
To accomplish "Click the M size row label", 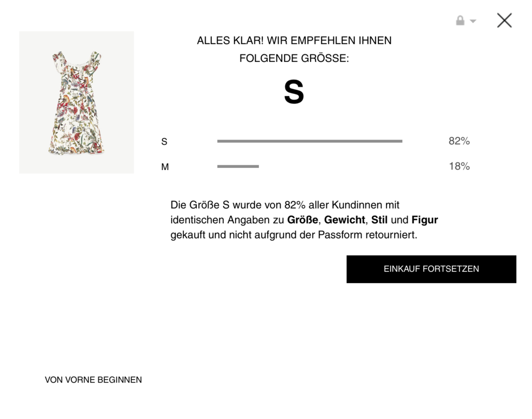I will (x=165, y=167).
